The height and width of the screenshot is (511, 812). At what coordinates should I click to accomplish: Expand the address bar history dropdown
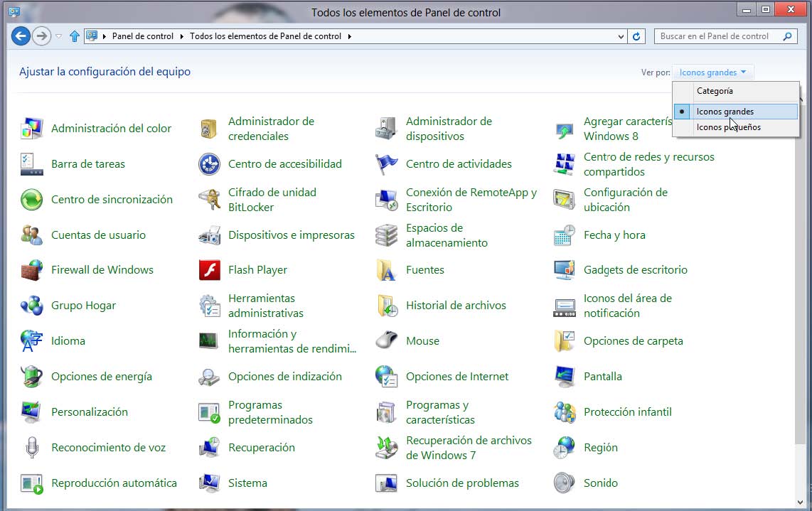[621, 36]
